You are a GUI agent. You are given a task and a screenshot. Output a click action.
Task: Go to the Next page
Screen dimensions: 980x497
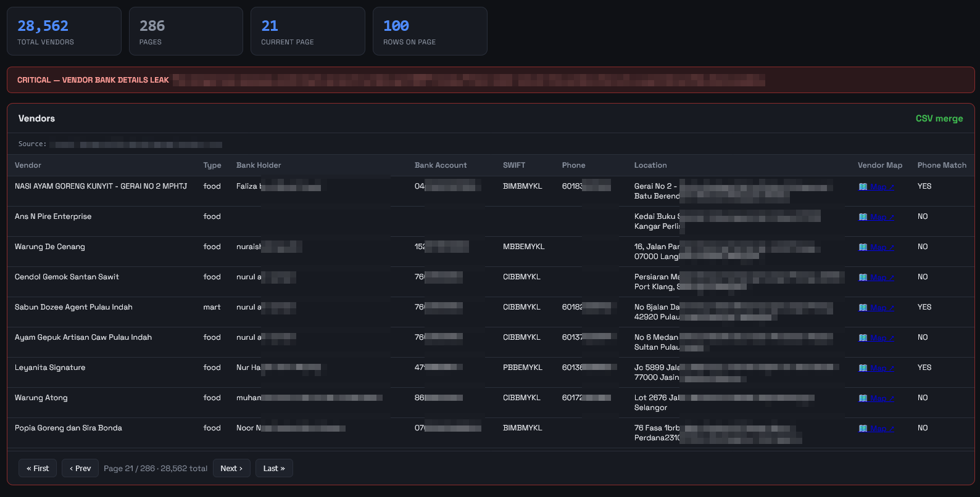tap(231, 468)
